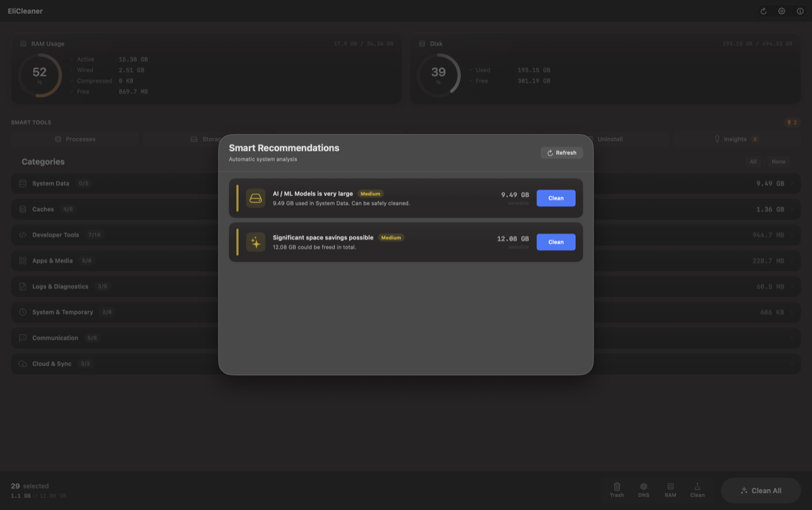The image size is (812, 510).
Task: Select All categories toggle button
Action: [x=752, y=162]
